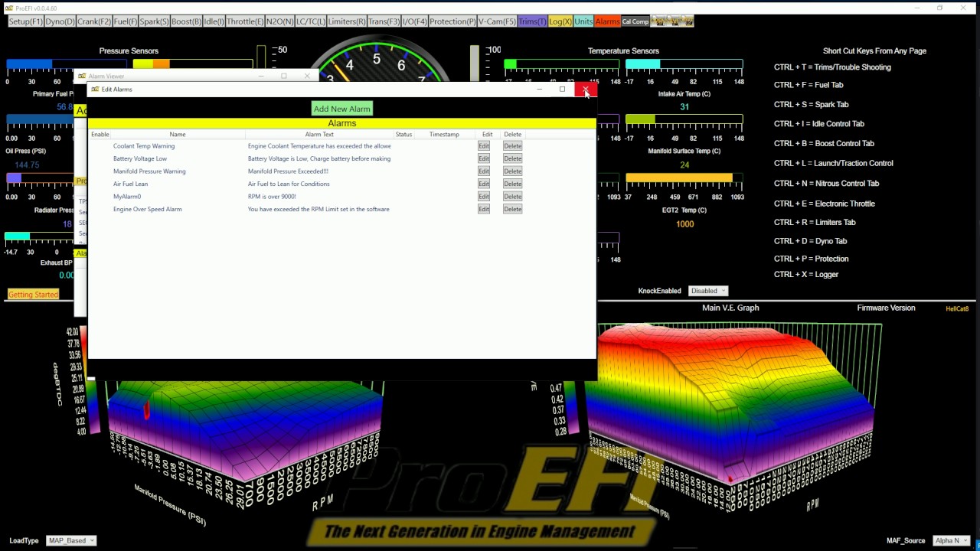Click the orange Alarms toolbar button

point(607,21)
